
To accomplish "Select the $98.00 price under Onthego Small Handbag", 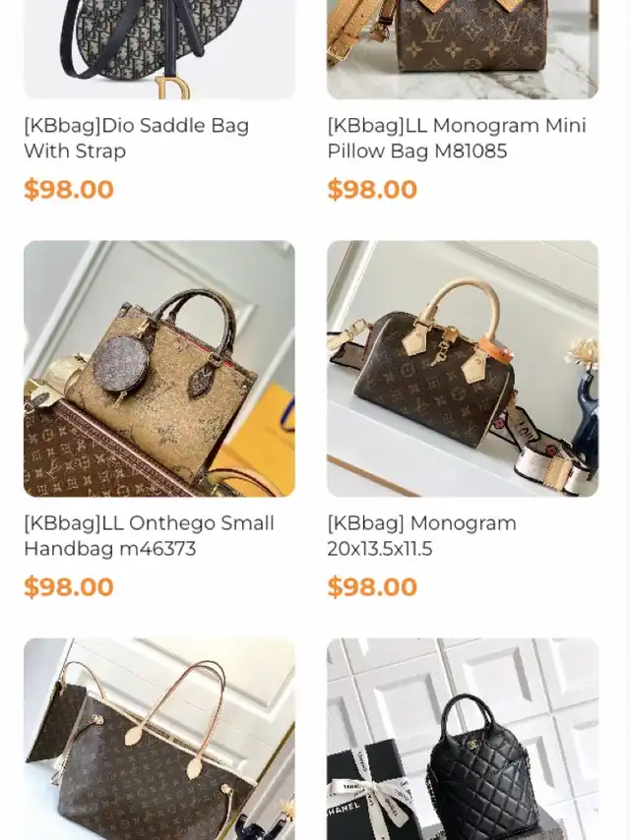I will tap(69, 587).
